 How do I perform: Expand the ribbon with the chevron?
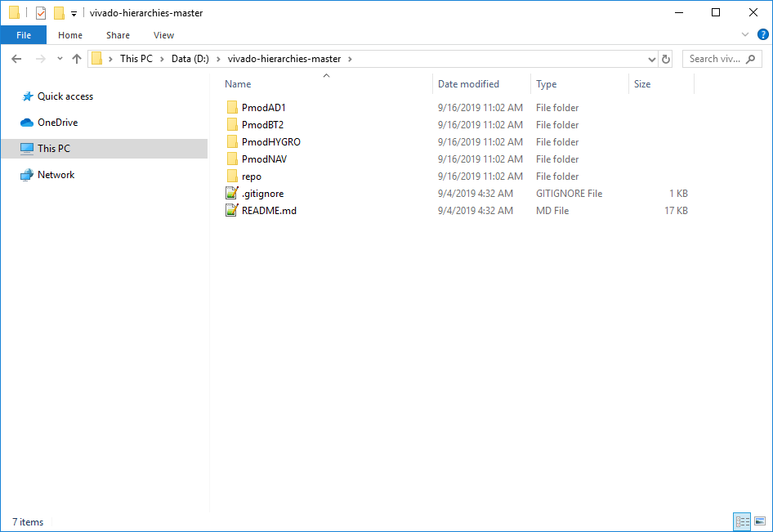coord(745,34)
